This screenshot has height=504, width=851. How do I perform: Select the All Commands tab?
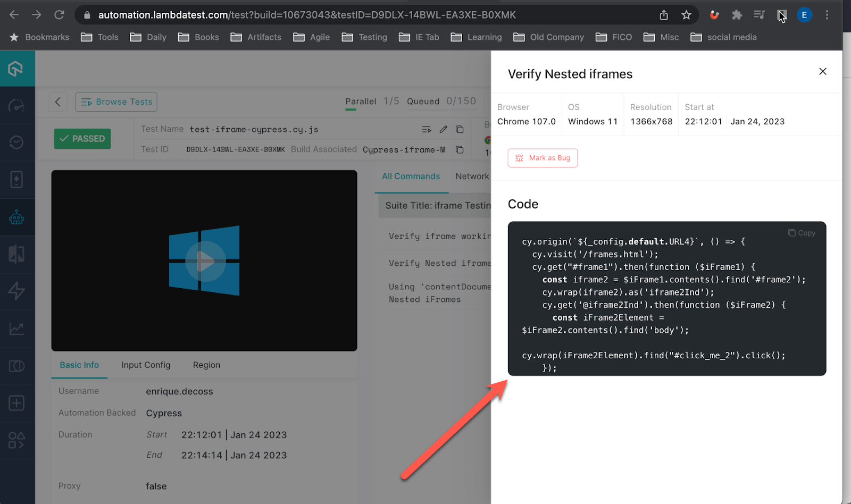pyautogui.click(x=411, y=176)
